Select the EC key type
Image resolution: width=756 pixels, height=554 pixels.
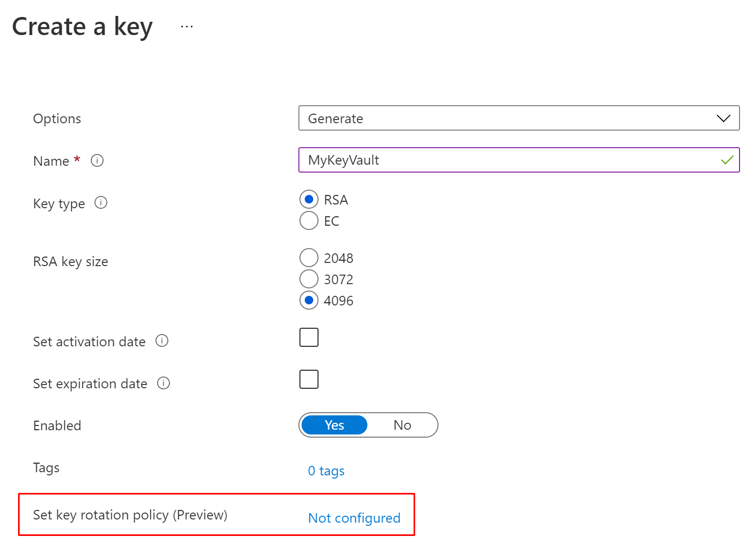point(309,220)
